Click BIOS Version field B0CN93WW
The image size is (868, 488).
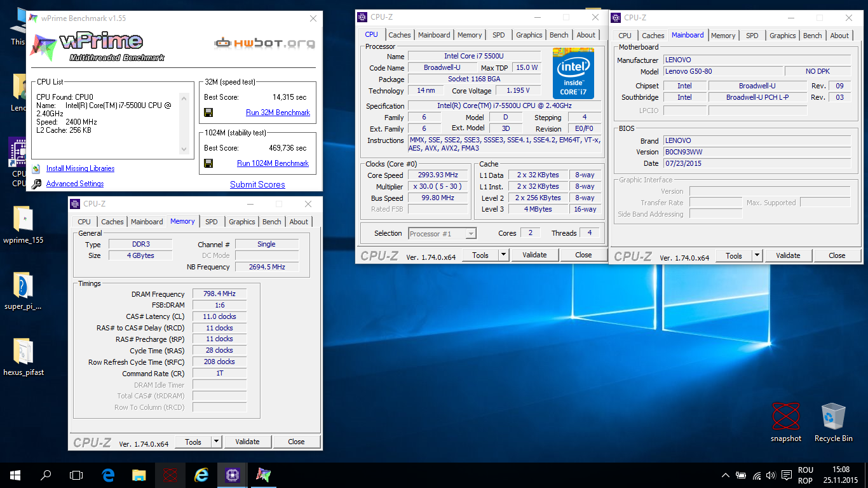coord(757,152)
